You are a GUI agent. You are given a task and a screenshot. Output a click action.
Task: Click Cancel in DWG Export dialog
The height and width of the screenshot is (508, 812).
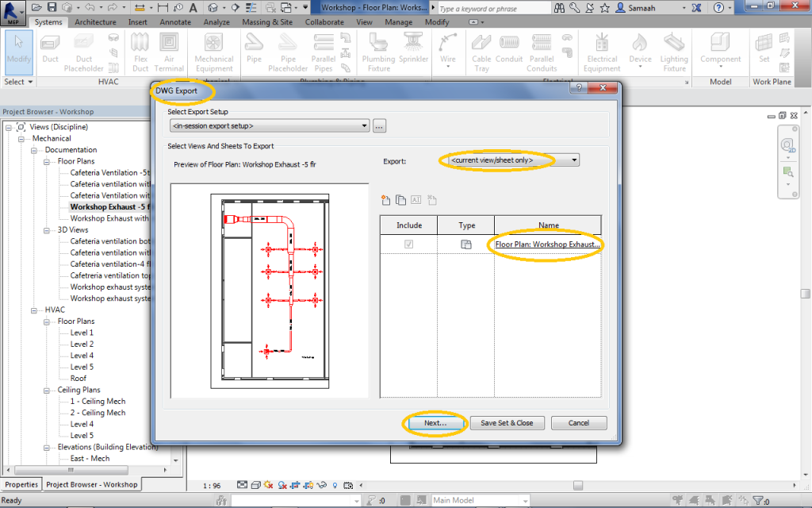tap(578, 423)
